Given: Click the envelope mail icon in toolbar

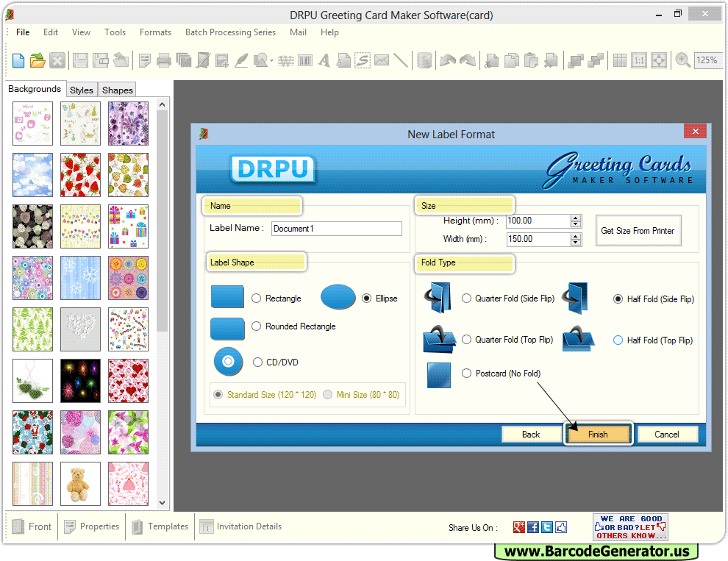Looking at the screenshot, I should click(382, 60).
